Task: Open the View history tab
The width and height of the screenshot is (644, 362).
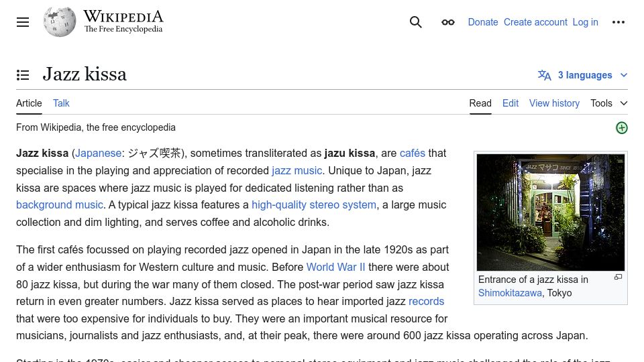Action: (x=554, y=103)
